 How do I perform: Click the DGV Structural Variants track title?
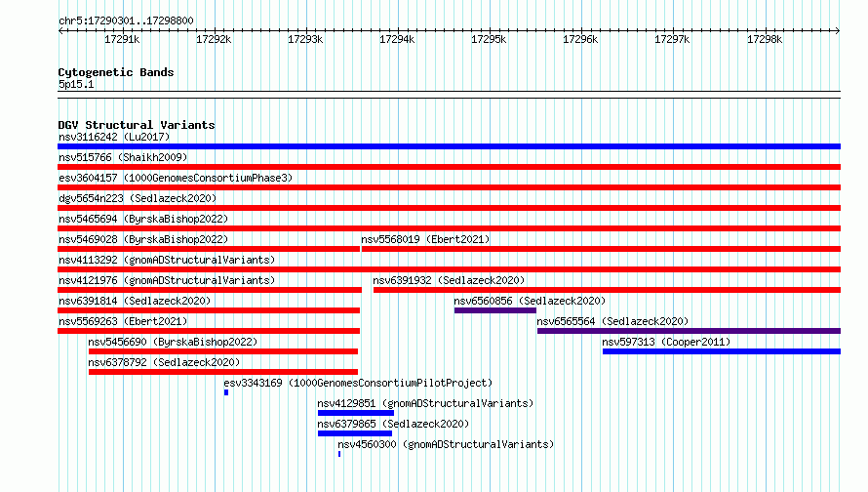[137, 125]
